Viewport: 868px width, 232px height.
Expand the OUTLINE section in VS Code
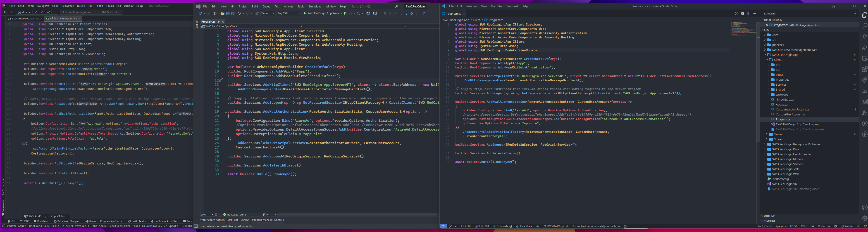click(769, 216)
